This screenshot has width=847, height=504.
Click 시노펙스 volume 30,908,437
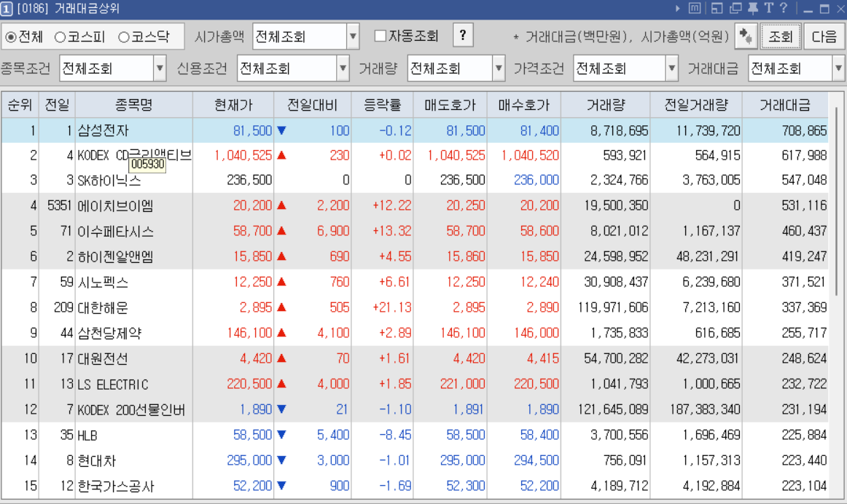(616, 282)
